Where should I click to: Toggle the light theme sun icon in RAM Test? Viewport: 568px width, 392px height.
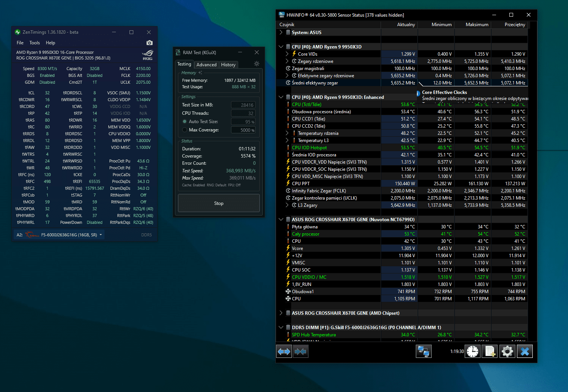[x=257, y=64]
